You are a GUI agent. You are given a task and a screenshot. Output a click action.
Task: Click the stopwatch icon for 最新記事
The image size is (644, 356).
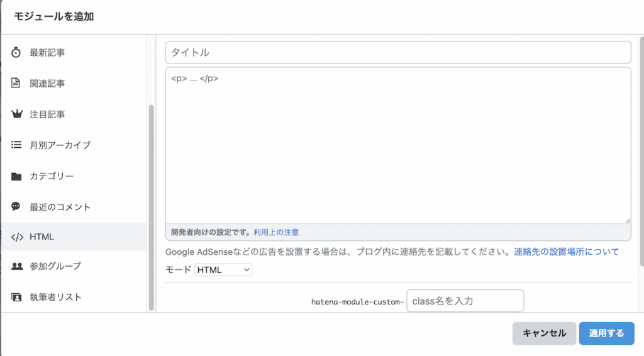(16, 52)
